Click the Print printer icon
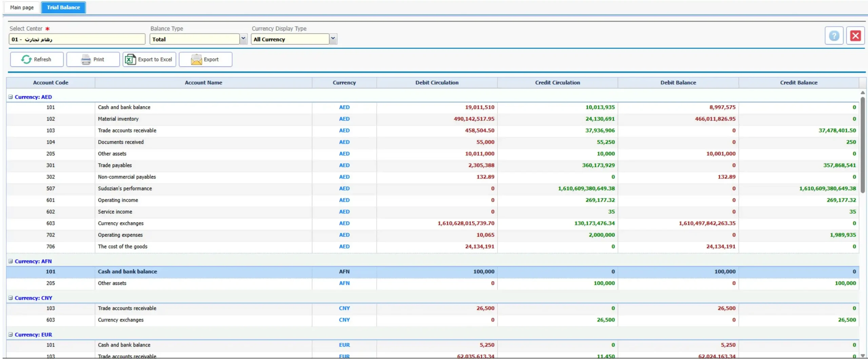The image size is (868, 359). point(86,59)
